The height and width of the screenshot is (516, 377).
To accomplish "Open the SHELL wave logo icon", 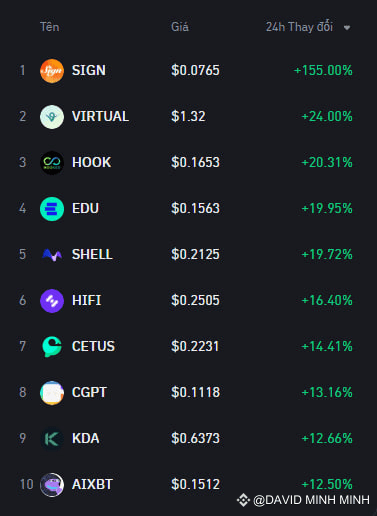I will click(x=52, y=255).
